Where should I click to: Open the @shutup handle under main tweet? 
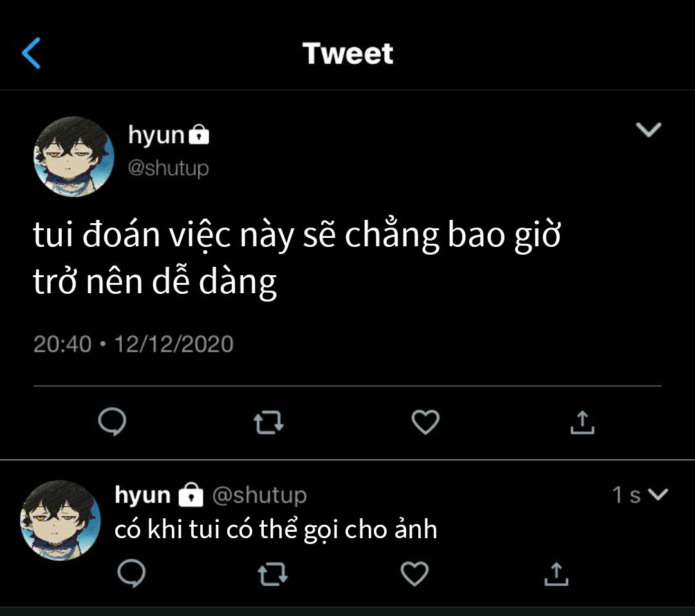coord(169,168)
